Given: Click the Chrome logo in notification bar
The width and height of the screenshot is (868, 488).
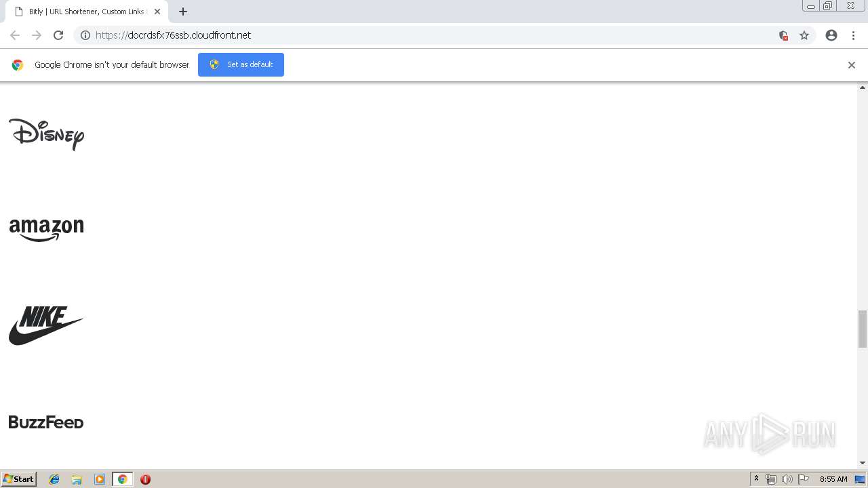Looking at the screenshot, I should (x=18, y=65).
